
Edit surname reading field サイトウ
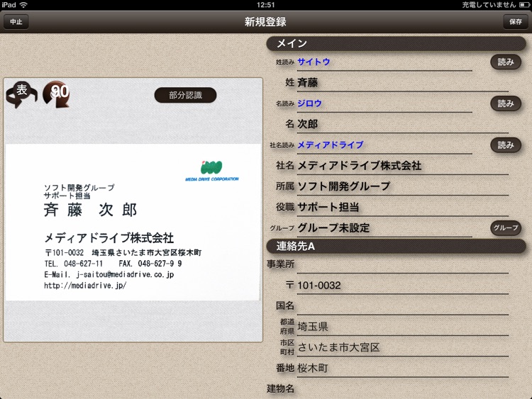click(x=384, y=62)
